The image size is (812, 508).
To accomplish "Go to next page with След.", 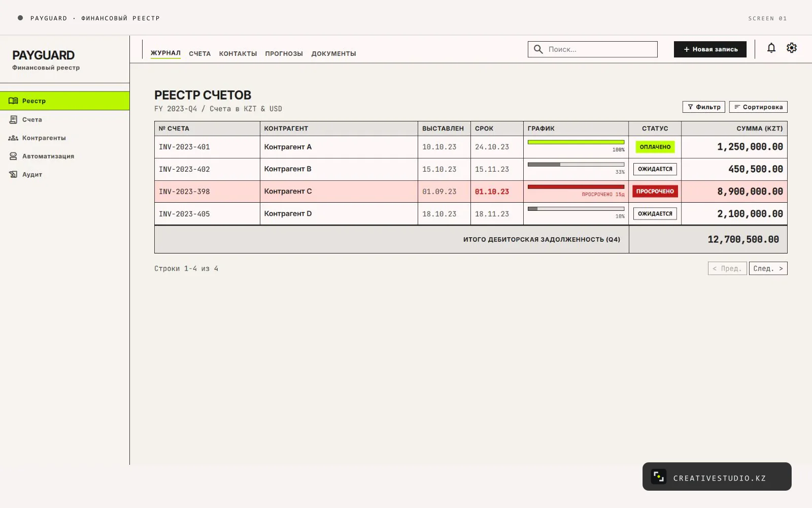I will click(x=768, y=268).
